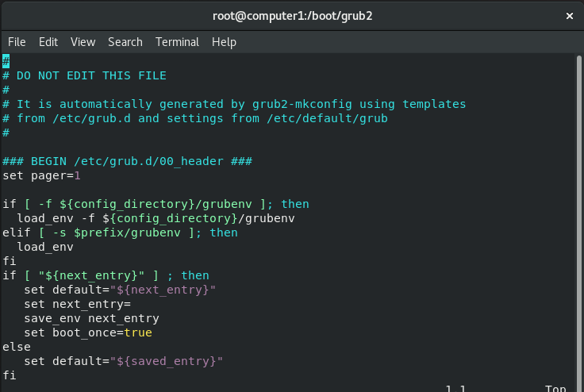Image resolution: width=584 pixels, height=392 pixels.
Task: Click the path /etc/grub.d in comment
Action: (91, 118)
